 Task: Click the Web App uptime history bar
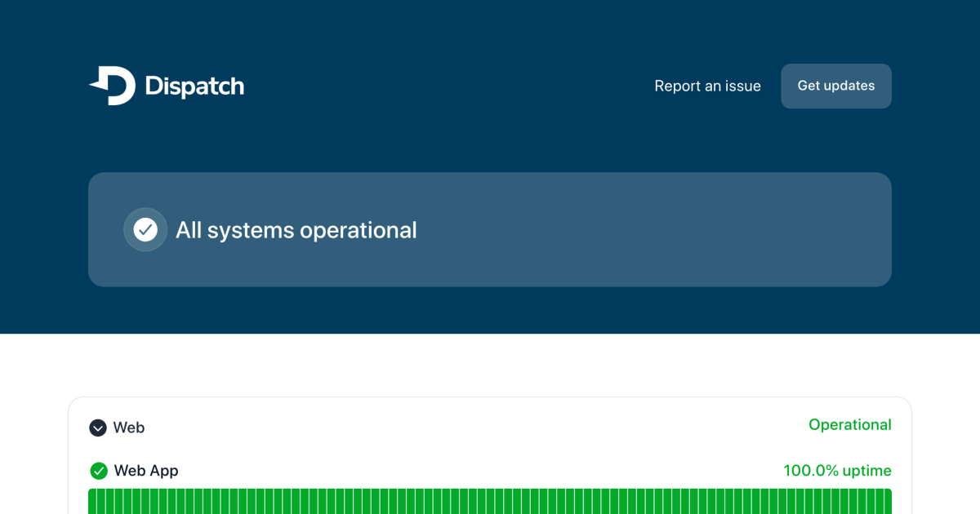click(x=490, y=501)
